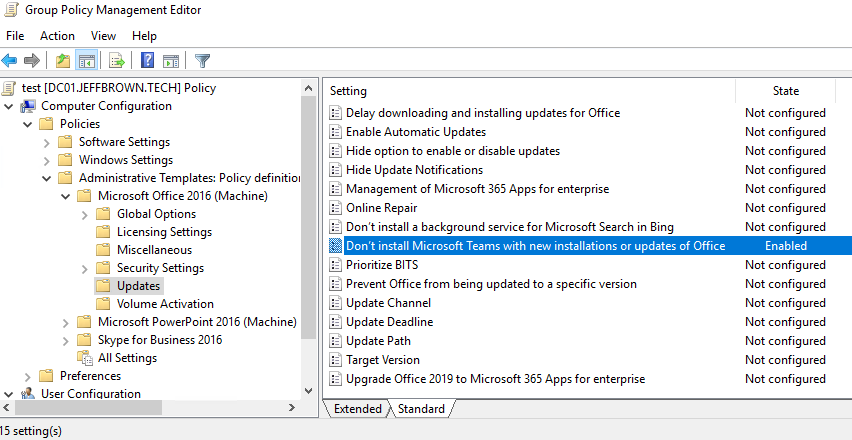Expand the Skype for Business 2016 node
Screen dimensions: 852x440
[66, 341]
